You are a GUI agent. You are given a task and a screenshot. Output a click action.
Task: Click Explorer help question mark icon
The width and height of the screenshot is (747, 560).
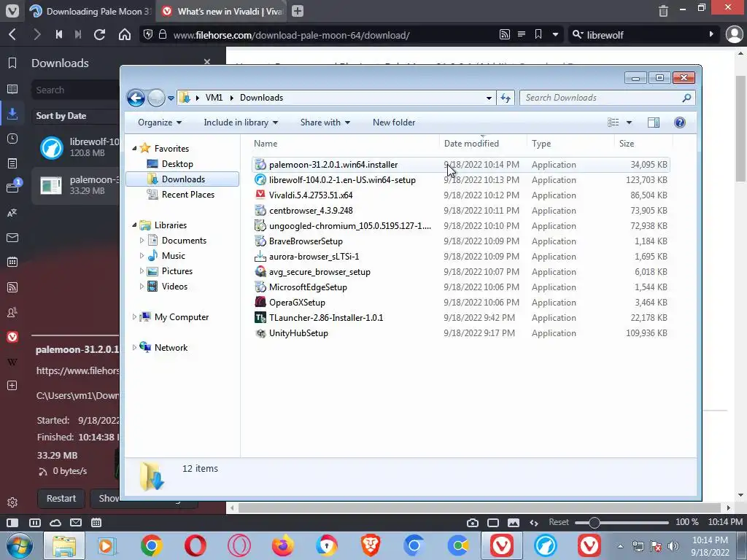pos(680,122)
